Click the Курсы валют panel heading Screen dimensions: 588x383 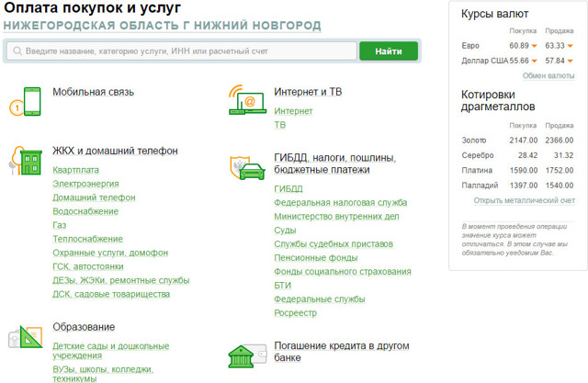494,14
